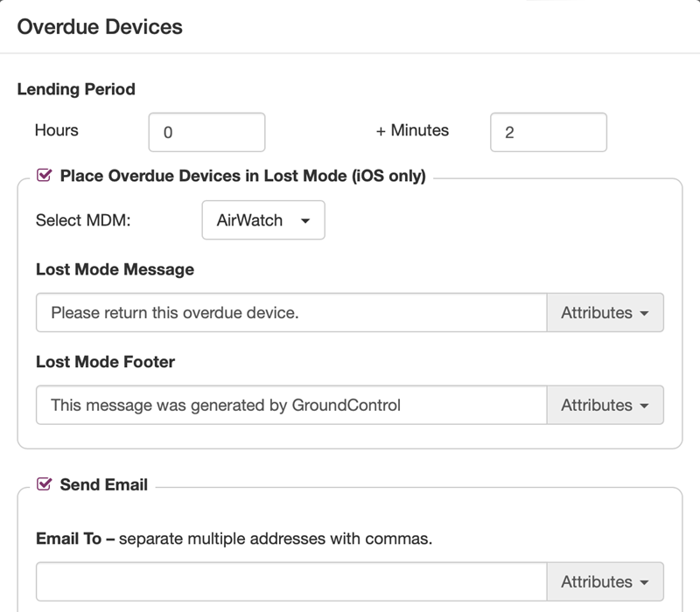Expand Attributes dropdown for Lost Mode Footer
The image size is (700, 612).
[x=605, y=405]
